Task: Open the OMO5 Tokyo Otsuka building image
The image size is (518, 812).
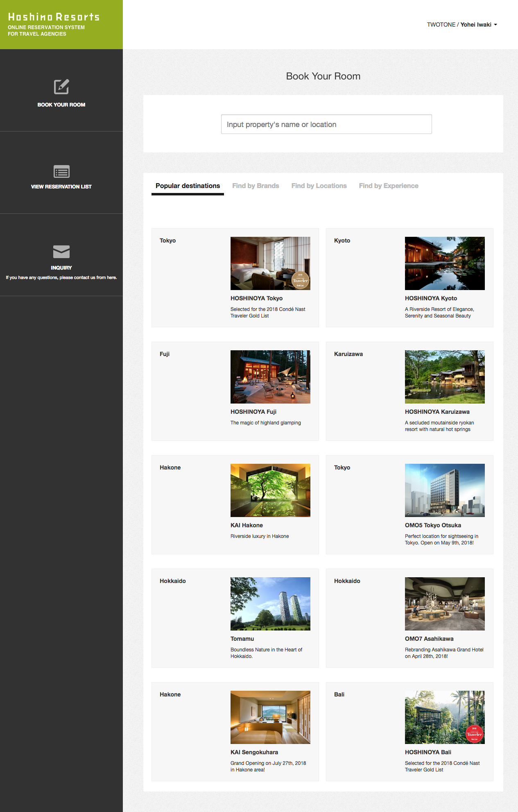Action: coord(444,490)
